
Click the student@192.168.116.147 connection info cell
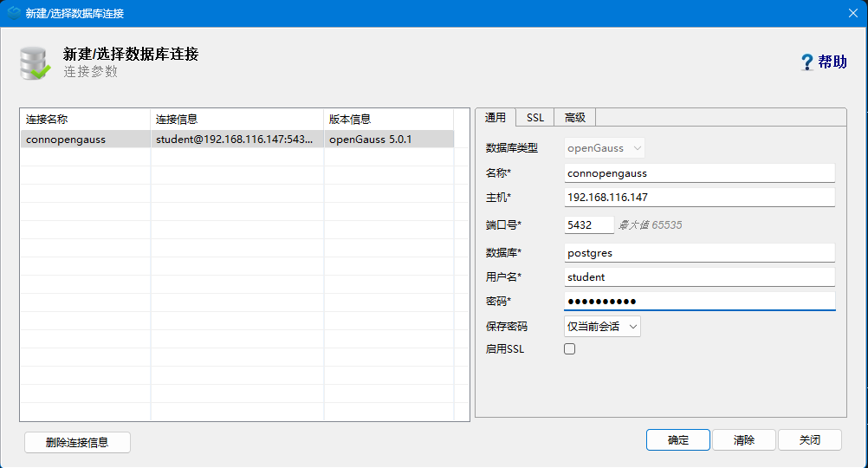click(237, 139)
